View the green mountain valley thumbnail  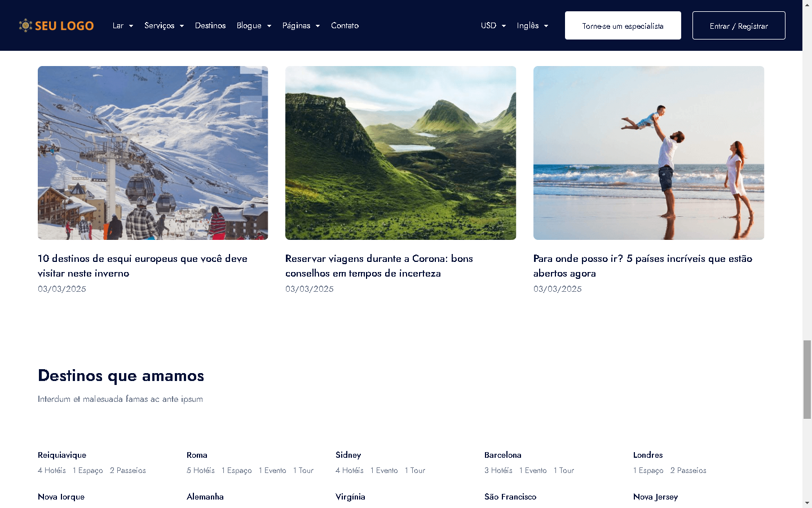point(400,153)
